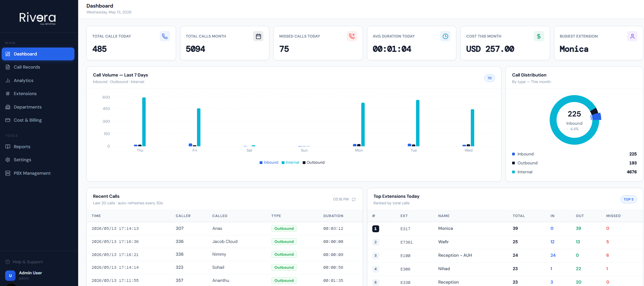Open the Dashboard sidebar item
This screenshot has width=644, height=286.
pos(38,54)
